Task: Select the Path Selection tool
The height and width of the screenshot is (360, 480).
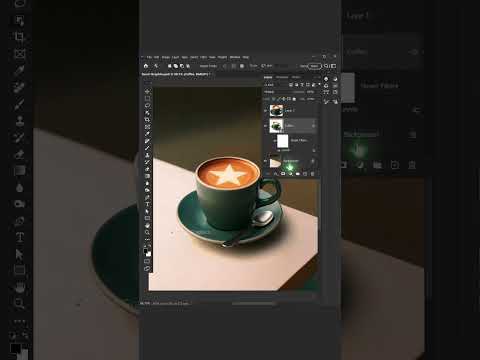Action: click(x=147, y=212)
